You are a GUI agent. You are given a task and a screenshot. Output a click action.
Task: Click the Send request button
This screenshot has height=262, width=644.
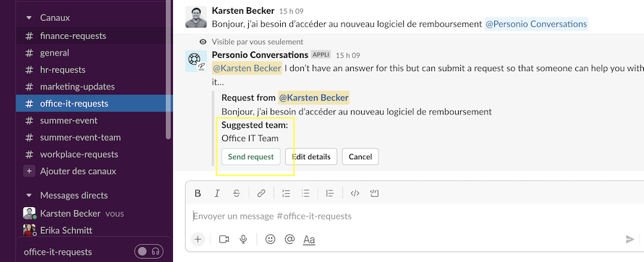251,156
